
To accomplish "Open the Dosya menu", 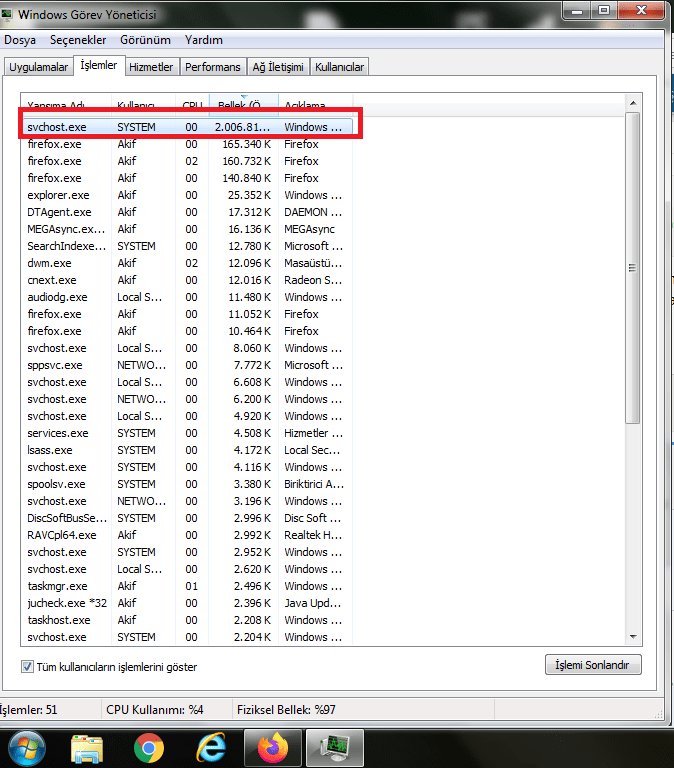I will pos(20,40).
